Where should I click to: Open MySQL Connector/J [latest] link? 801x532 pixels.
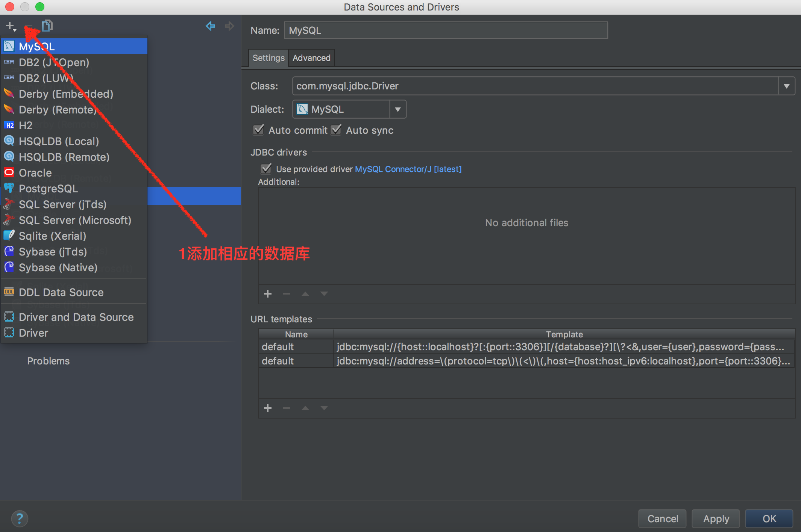[408, 169]
